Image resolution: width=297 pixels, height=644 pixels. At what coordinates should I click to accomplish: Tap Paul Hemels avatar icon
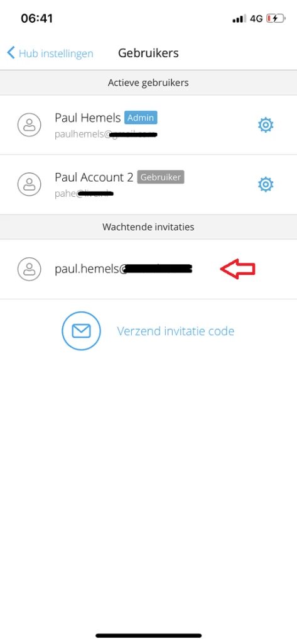[x=29, y=125]
